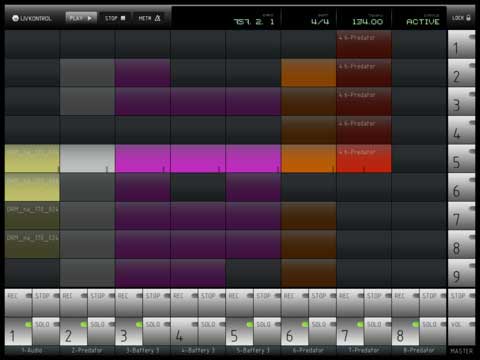
Task: Solo track 8-Predator
Action: pos(434,331)
